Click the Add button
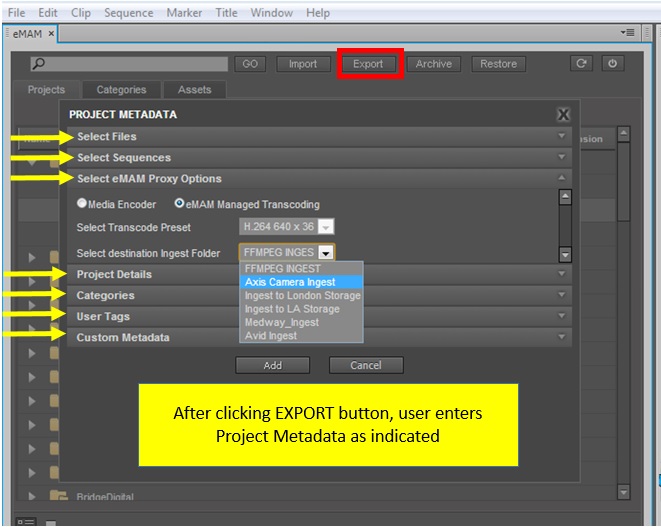661x527 pixels. click(x=273, y=365)
